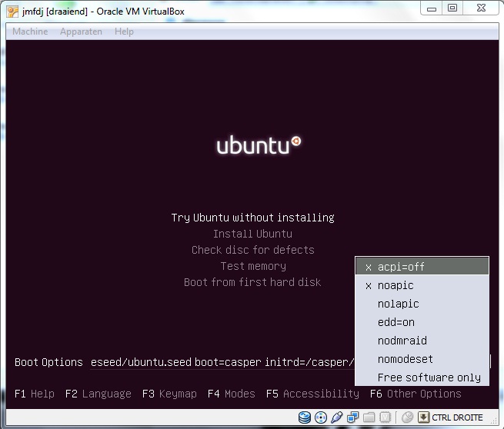504x429 pixels.
Task: Select Boot from first hard disk
Action: (x=252, y=282)
